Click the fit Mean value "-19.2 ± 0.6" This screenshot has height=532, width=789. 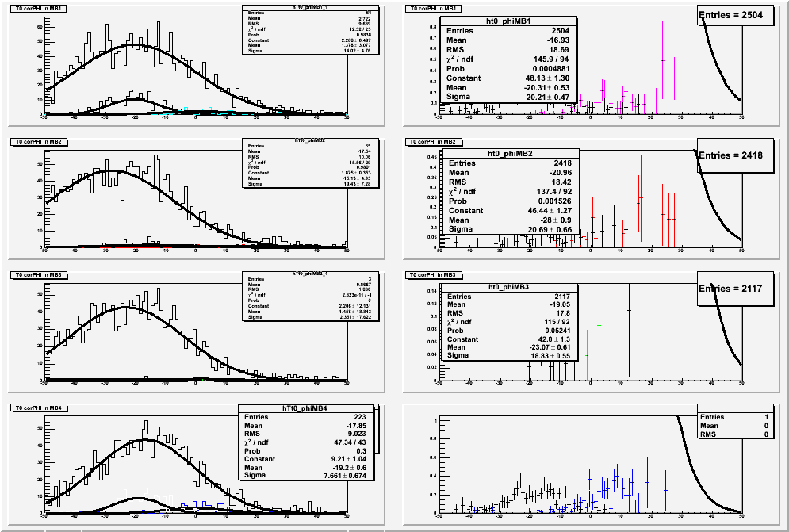[x=347, y=468]
